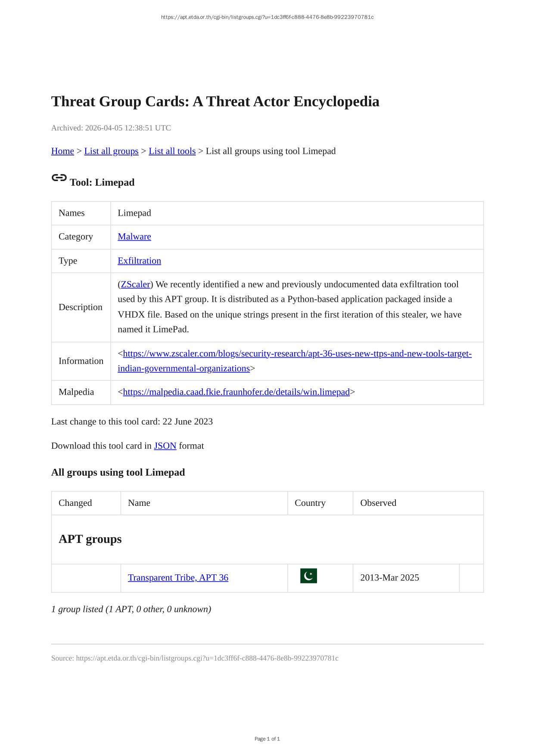Follow the ZScaler source link
Screen dimensions: 535x756
tap(135, 284)
